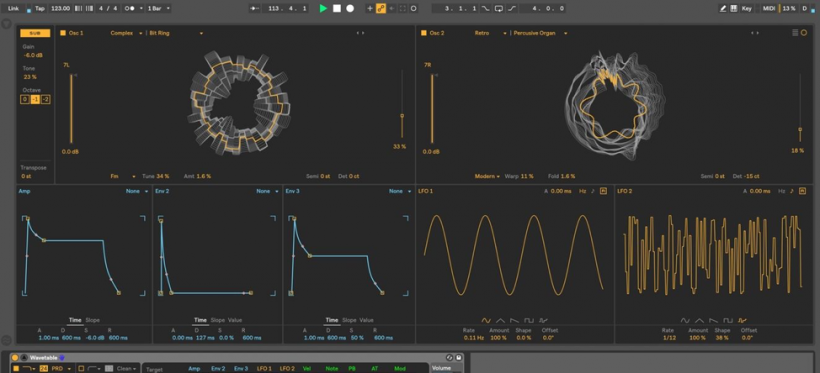Screen dimensions: 820x373
Task: Click Osc 2 wave position slider at 18 %
Action: 800,108
